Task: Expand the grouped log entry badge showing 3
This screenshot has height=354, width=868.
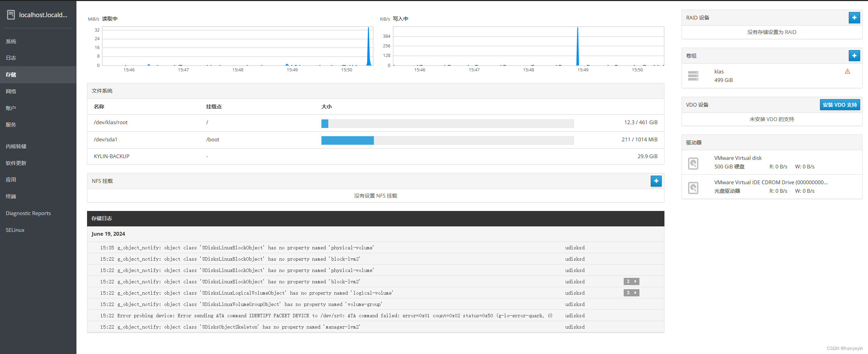Action: pyautogui.click(x=631, y=293)
